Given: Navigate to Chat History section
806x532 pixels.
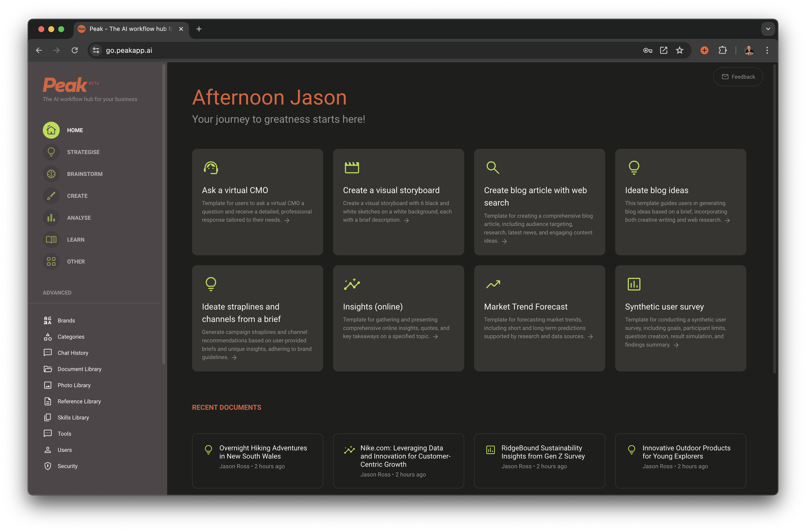Looking at the screenshot, I should pos(72,353).
